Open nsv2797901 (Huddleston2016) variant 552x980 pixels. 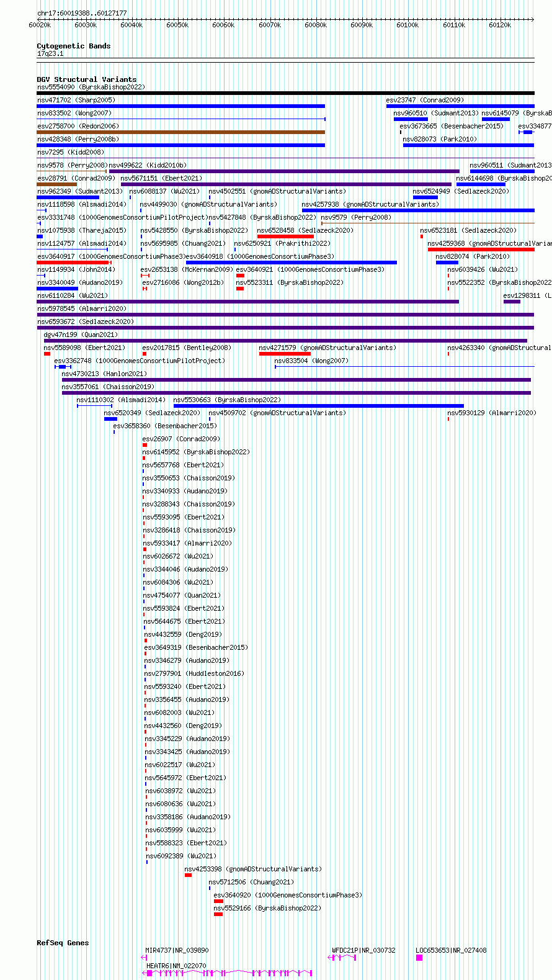(194, 673)
